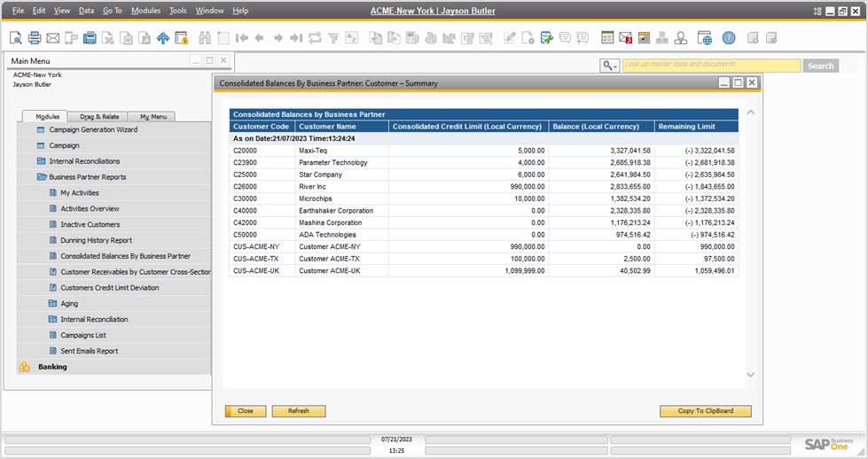Click the user profile person icon

pyautogui.click(x=680, y=38)
